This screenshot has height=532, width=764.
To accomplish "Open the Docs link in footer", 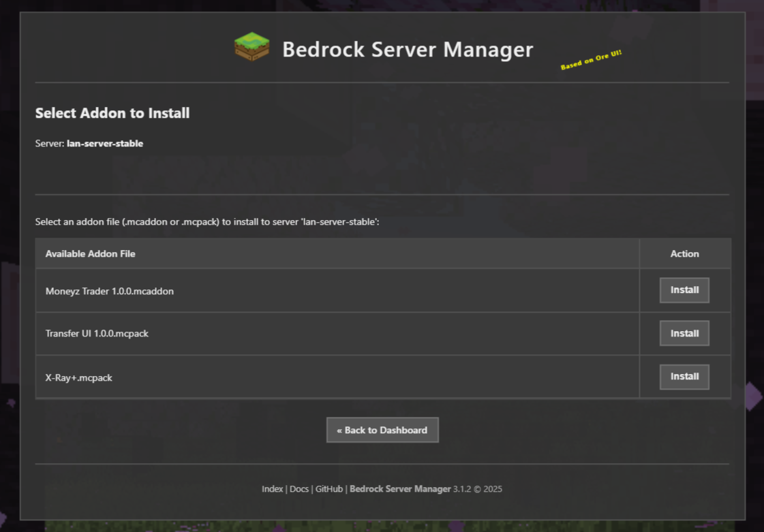I will click(299, 488).
